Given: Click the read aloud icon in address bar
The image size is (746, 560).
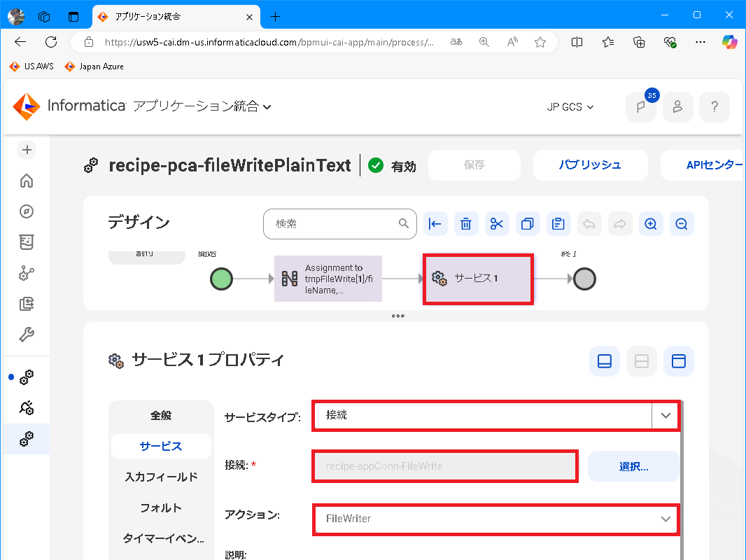Looking at the screenshot, I should point(512,42).
